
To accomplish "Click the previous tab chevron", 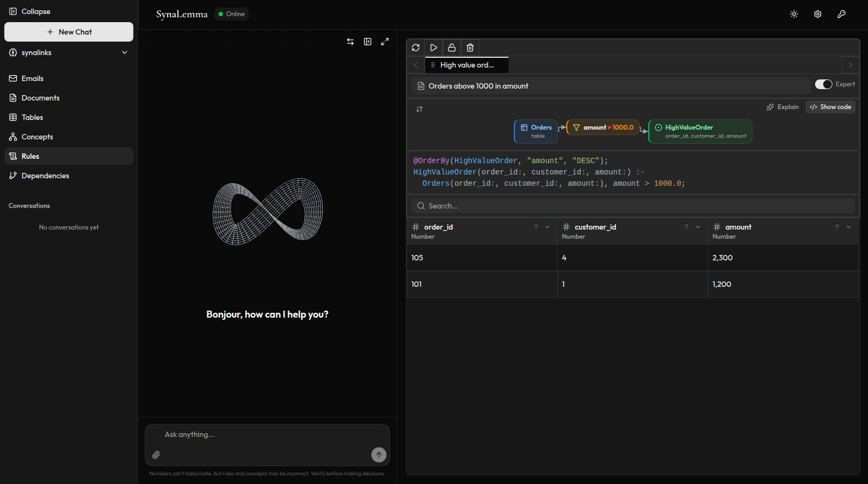I will click(x=416, y=65).
